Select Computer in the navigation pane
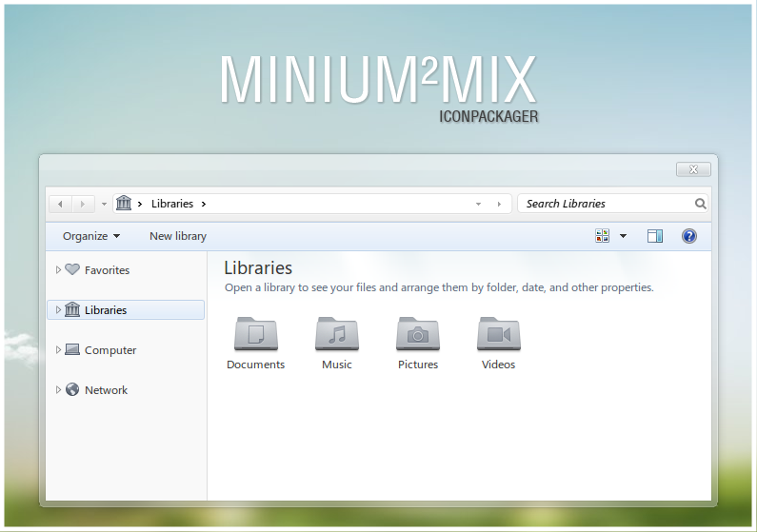The height and width of the screenshot is (532, 757). click(x=110, y=350)
